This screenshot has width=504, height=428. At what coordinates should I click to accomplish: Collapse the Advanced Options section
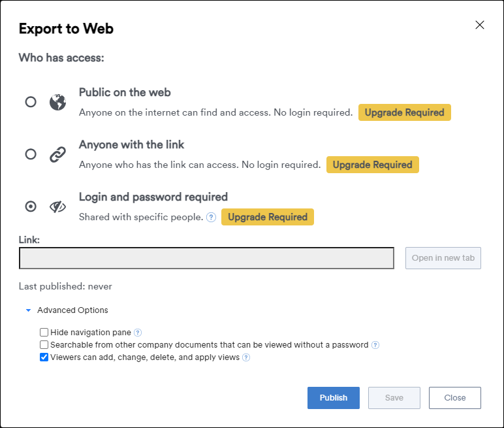28,310
